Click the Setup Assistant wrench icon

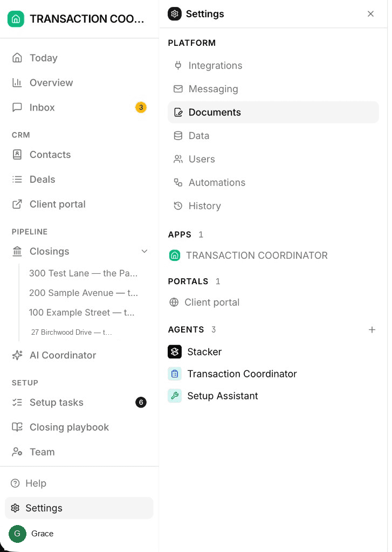coord(175,396)
